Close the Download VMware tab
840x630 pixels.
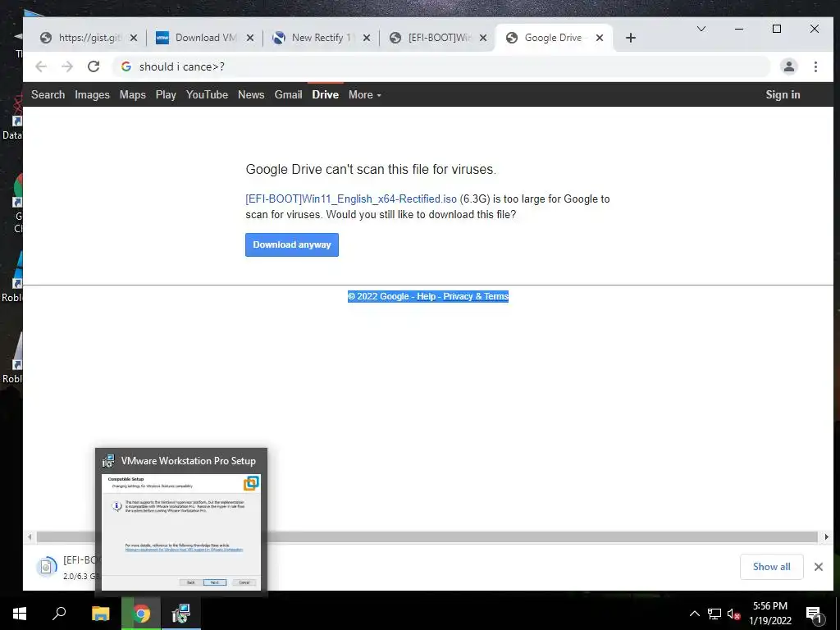[x=249, y=38]
